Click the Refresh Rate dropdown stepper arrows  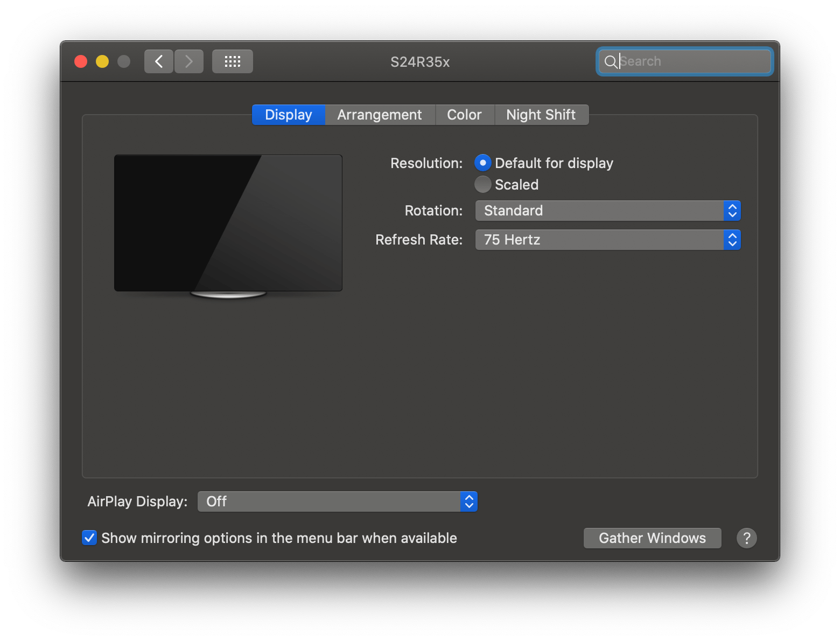pyautogui.click(x=732, y=240)
